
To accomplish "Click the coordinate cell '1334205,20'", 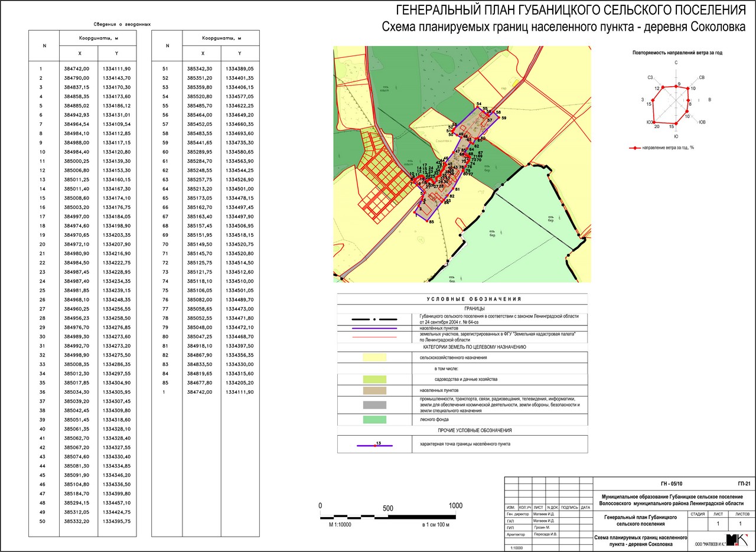I will 239,383.
